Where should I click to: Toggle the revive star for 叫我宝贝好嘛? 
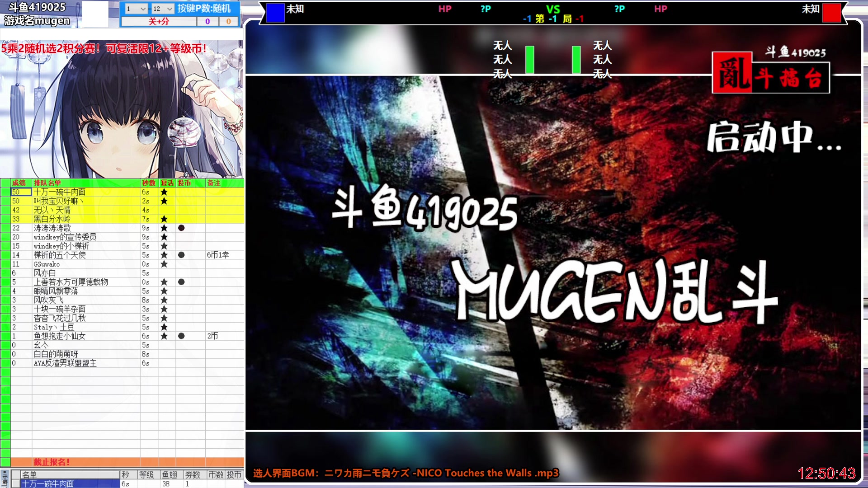(x=164, y=201)
